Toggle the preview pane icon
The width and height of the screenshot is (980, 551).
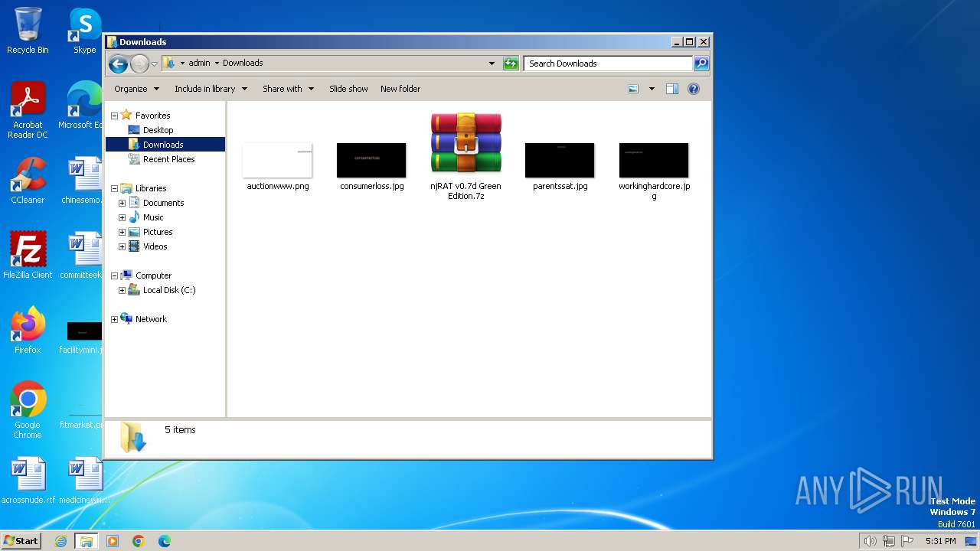(671, 89)
